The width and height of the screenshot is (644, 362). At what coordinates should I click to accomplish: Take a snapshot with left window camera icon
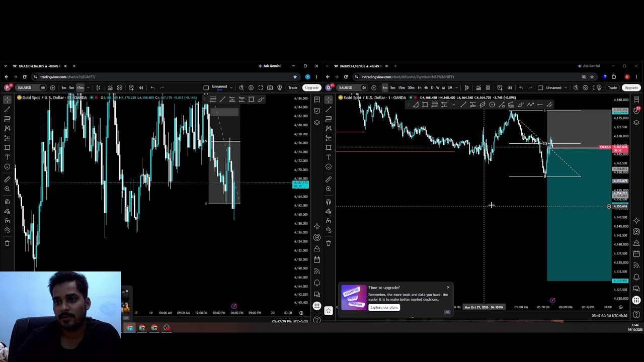point(270,88)
